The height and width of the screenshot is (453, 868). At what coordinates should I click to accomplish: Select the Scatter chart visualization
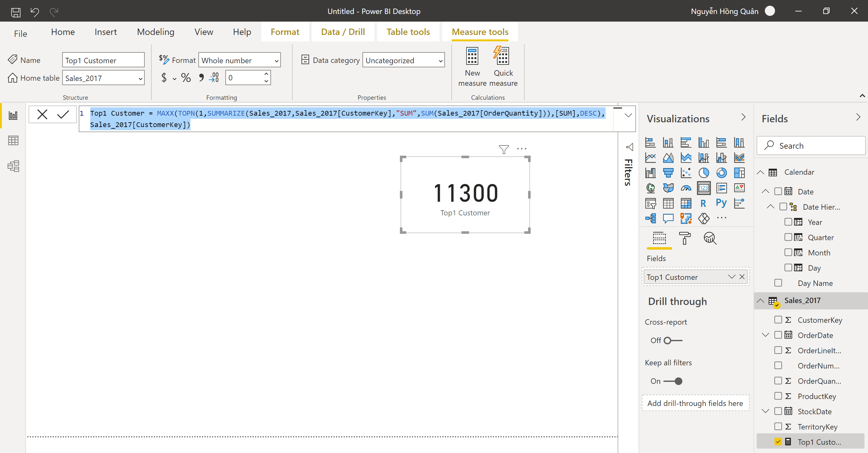coord(686,173)
